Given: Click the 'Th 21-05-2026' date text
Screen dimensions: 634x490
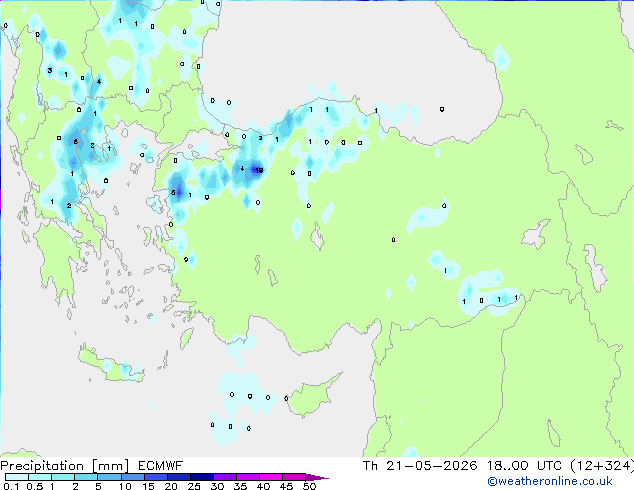Looking at the screenshot, I should click(420, 466).
